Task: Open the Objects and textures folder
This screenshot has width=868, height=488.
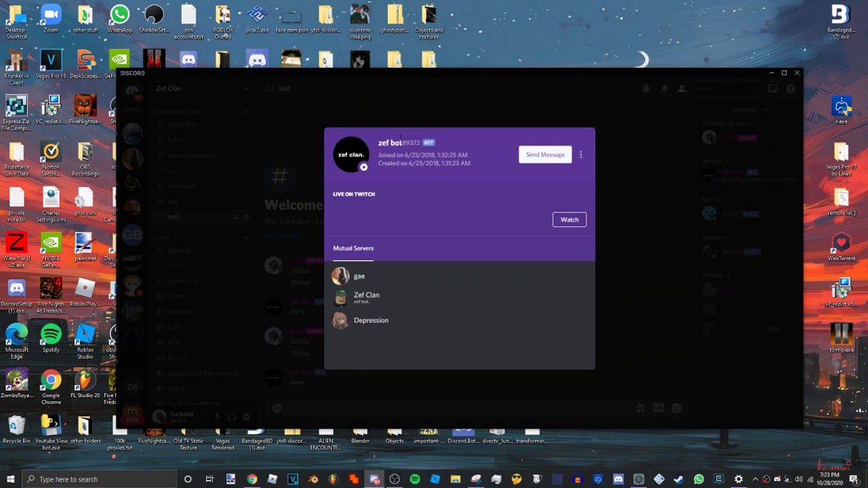Action: pyautogui.click(x=429, y=22)
